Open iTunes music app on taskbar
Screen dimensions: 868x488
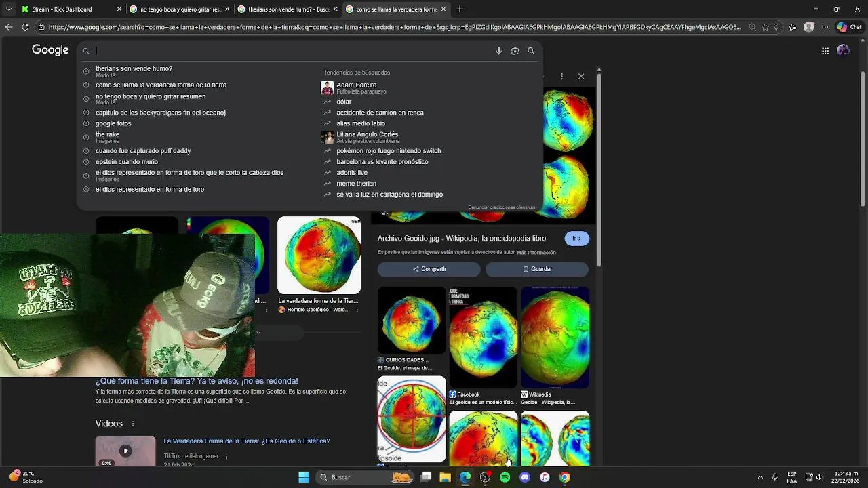click(x=545, y=477)
